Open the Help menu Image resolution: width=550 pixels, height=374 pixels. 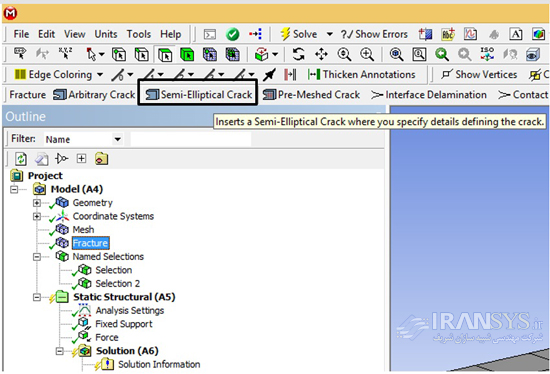pos(170,34)
